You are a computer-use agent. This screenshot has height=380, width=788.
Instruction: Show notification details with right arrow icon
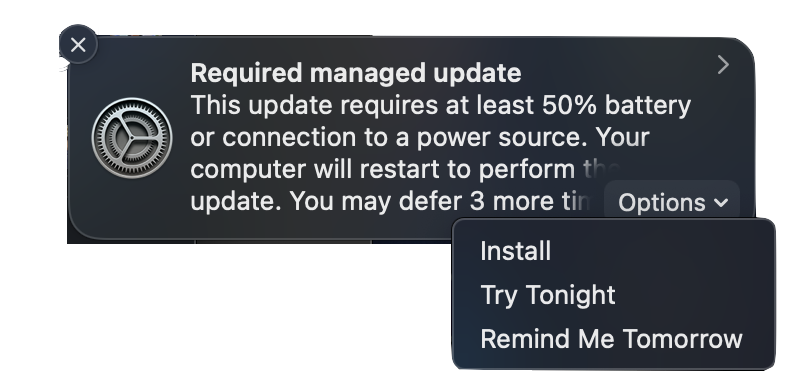(x=723, y=64)
